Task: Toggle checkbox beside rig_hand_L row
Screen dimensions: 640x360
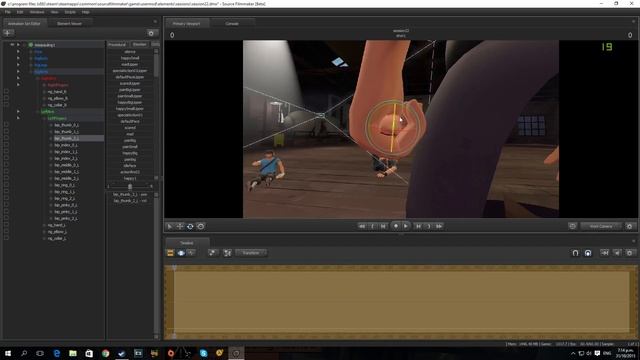Action: [6, 225]
